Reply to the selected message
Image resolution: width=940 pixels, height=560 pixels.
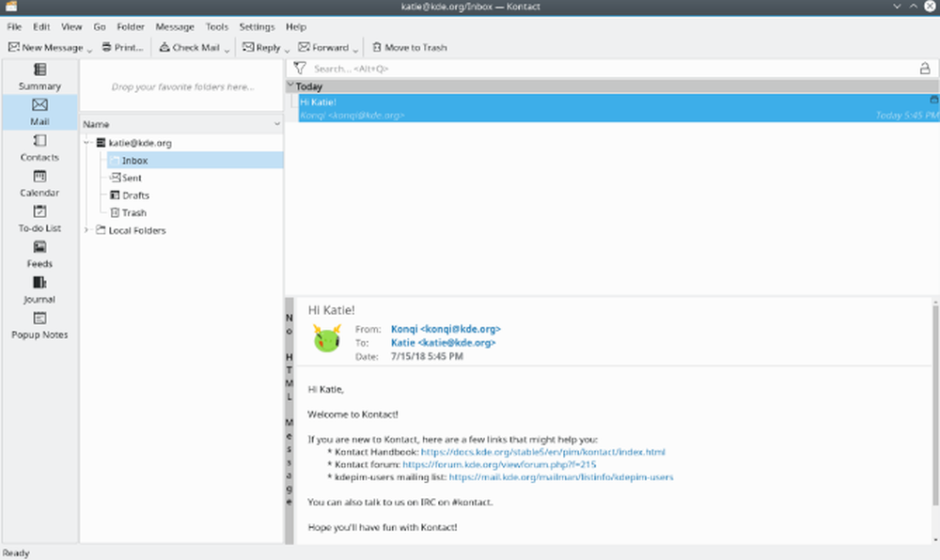261,47
